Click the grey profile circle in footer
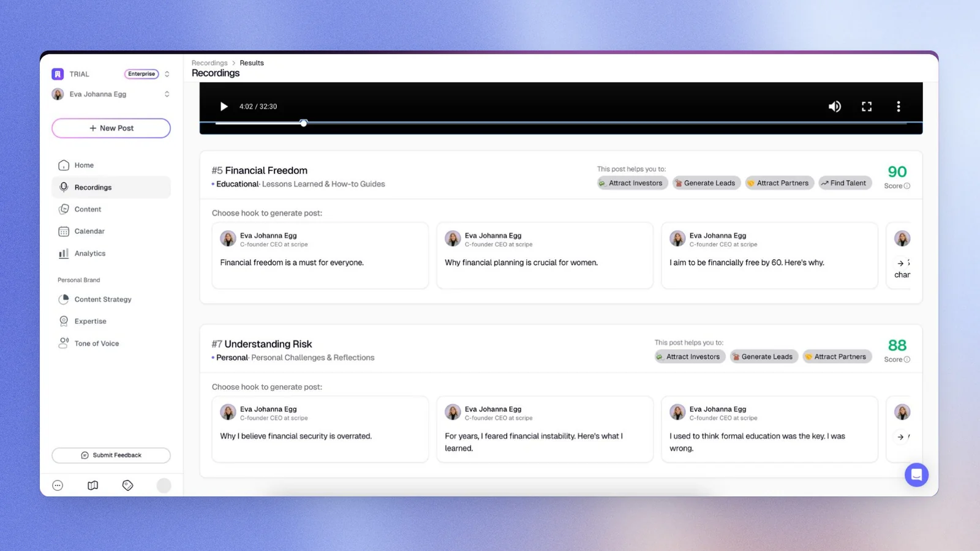 164,485
